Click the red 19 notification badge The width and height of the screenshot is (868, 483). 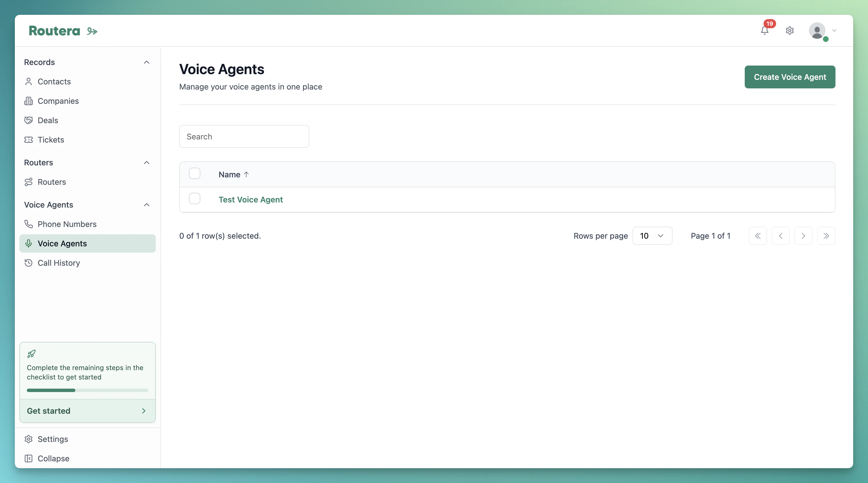[x=770, y=24]
